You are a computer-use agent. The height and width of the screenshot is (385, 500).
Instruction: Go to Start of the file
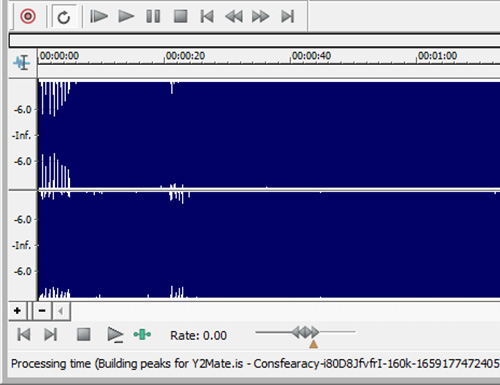(207, 16)
